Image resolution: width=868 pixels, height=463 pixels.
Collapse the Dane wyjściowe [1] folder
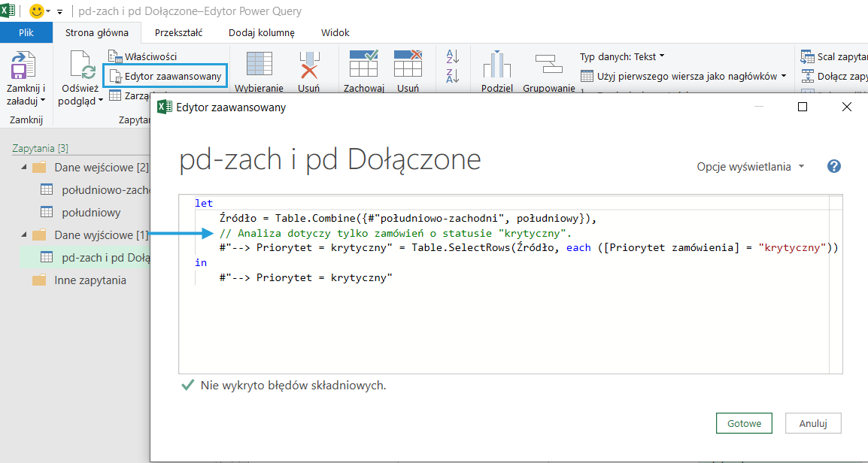[23, 235]
